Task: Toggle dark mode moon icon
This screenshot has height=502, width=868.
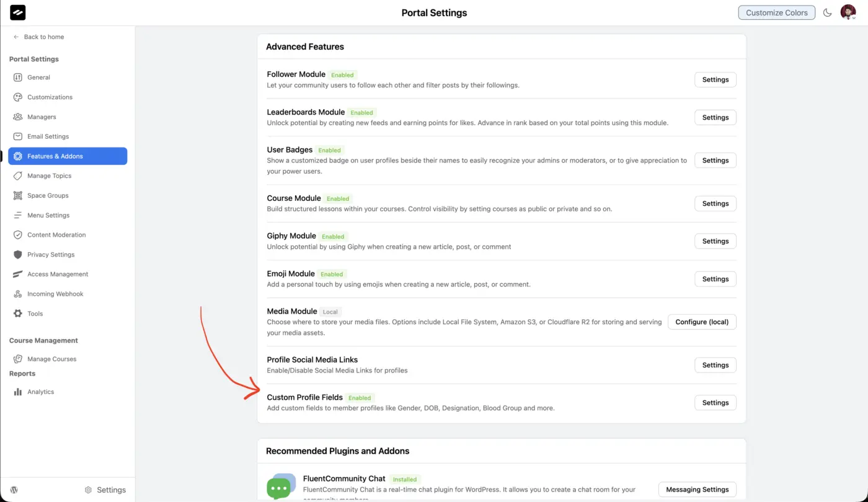Action: click(x=827, y=12)
